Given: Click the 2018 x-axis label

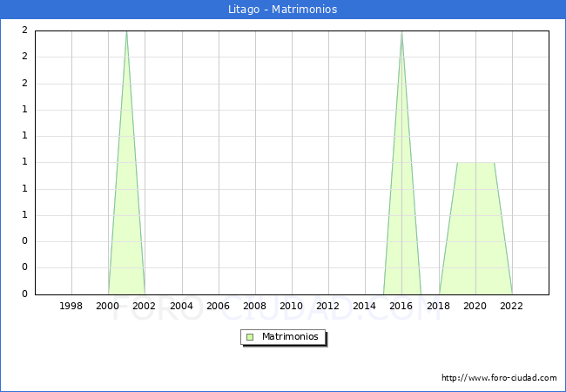Looking at the screenshot, I should pos(438,306).
